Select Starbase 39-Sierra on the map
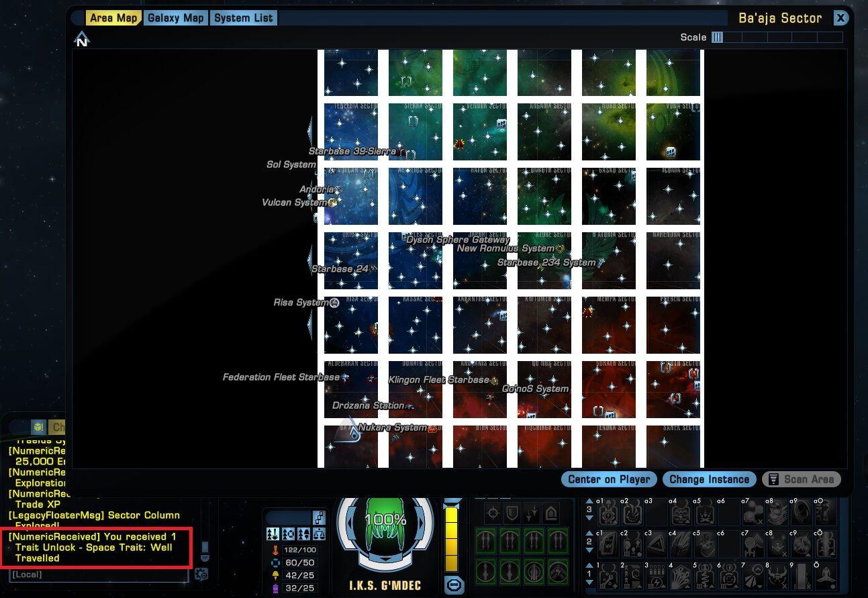Viewport: 868px width, 598px height. pos(352,152)
